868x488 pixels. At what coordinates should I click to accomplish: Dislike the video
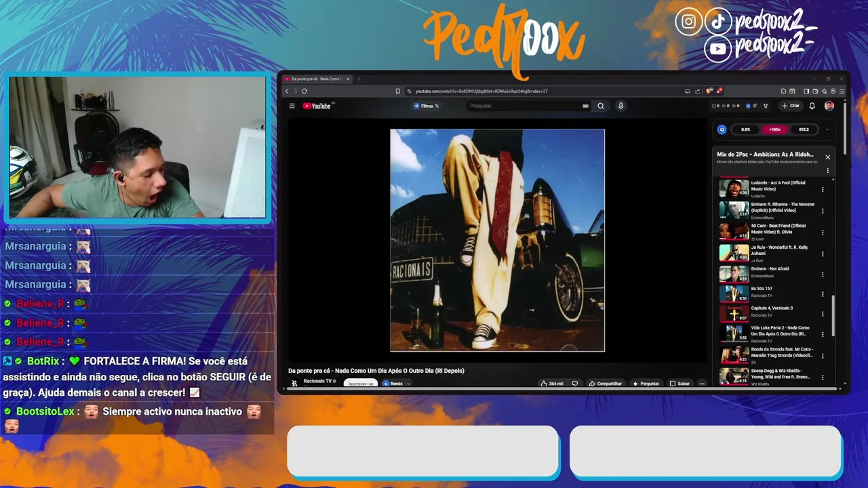[x=575, y=384]
